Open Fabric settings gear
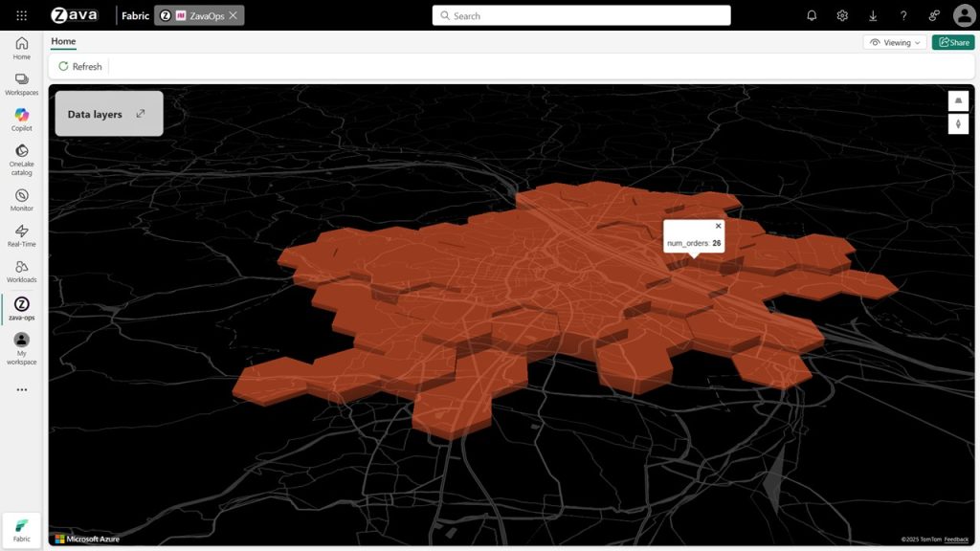The image size is (980, 551). click(x=841, y=15)
